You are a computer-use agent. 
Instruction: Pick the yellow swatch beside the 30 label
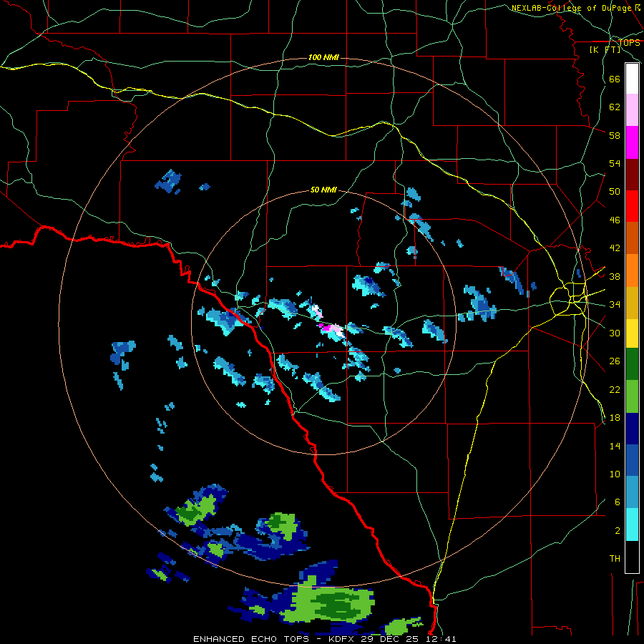click(x=632, y=333)
